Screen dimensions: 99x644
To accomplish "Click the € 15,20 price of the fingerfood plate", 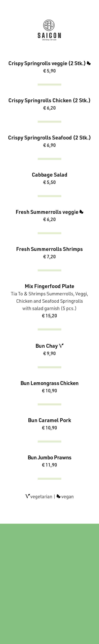I will coord(49,316).
